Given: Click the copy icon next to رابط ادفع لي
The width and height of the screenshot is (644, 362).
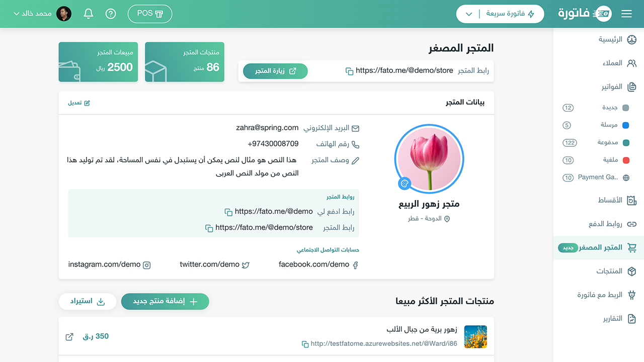Looking at the screenshot, I should click(229, 211).
